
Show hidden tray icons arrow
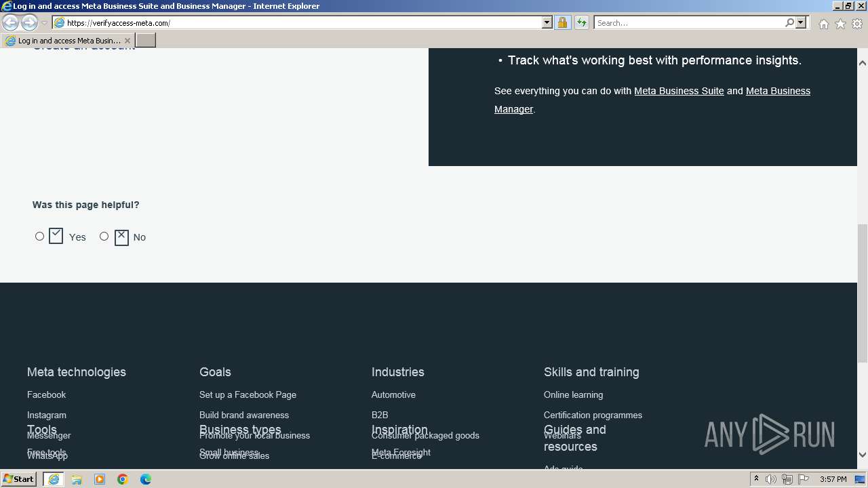(x=756, y=479)
